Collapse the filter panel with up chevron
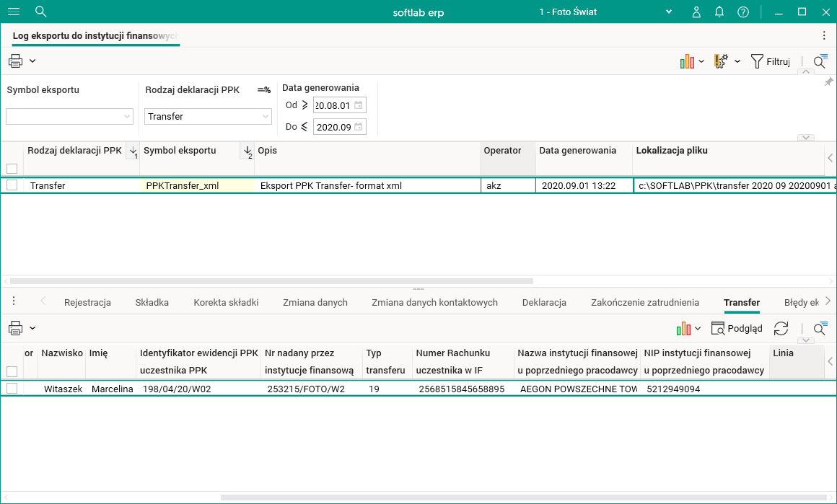The width and height of the screenshot is (837, 504). tap(805, 72)
